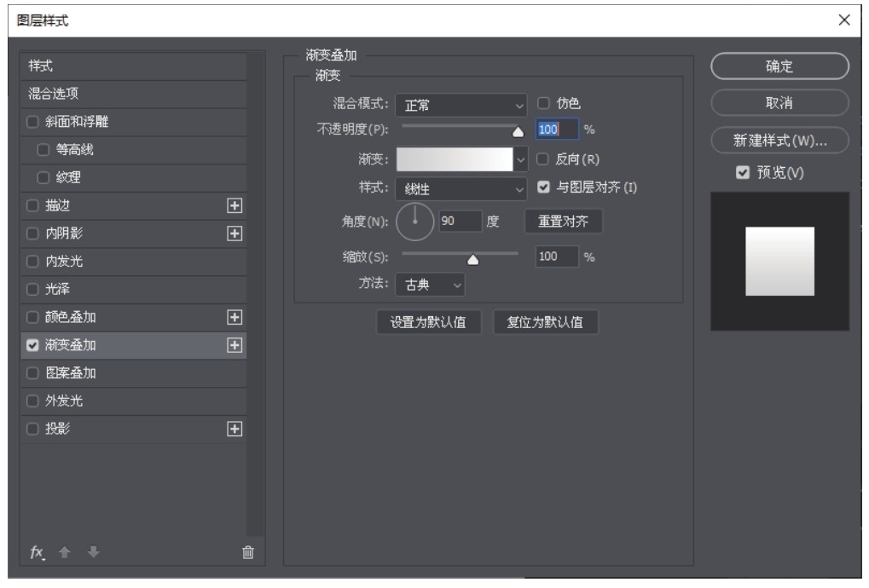Enable 颜色叠加 checkbox
The image size is (869, 588).
tap(32, 317)
